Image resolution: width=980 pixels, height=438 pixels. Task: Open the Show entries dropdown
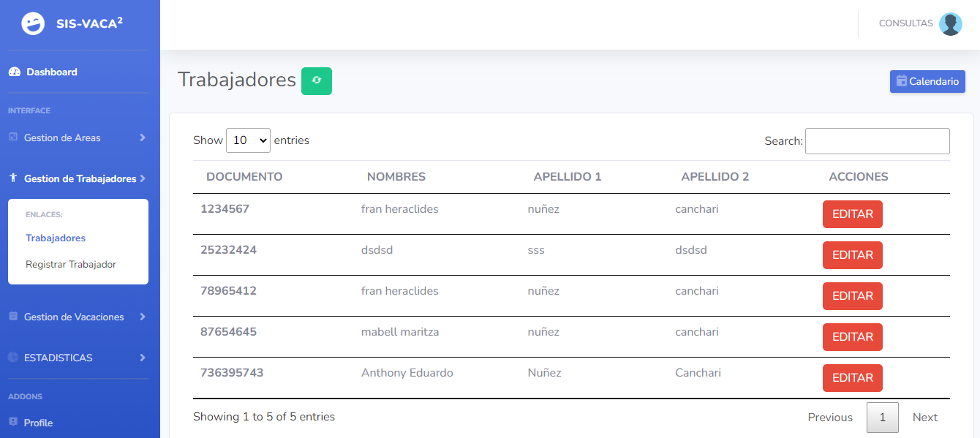point(248,140)
